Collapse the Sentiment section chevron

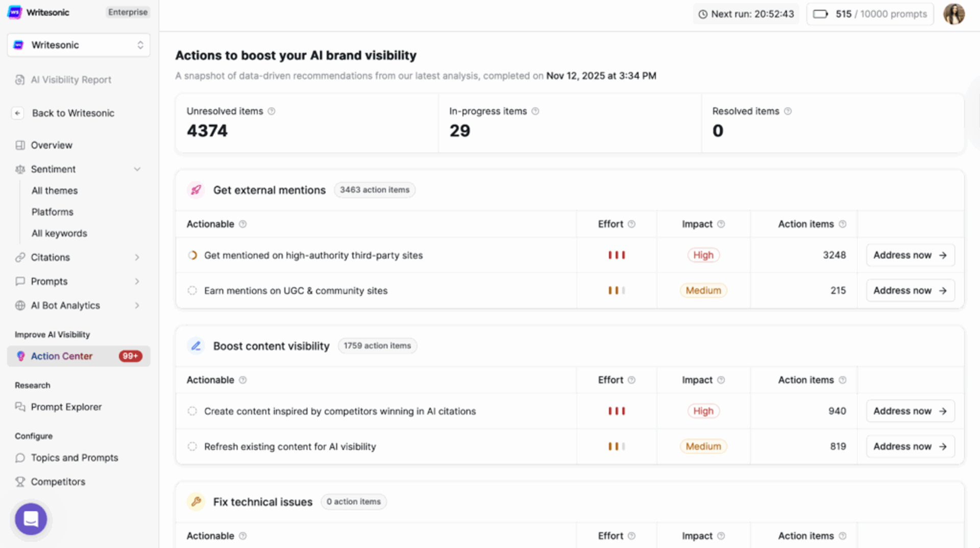click(x=137, y=169)
